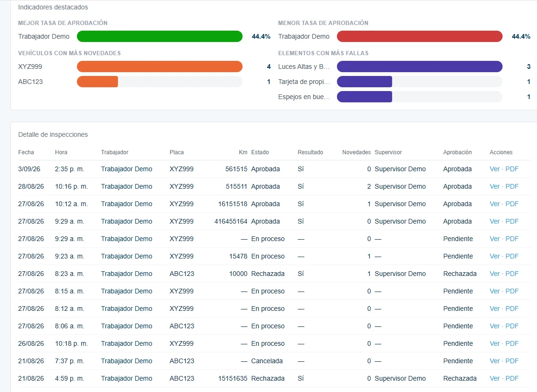537x392 pixels.
Task: Select the Estado column header
Action: point(260,152)
